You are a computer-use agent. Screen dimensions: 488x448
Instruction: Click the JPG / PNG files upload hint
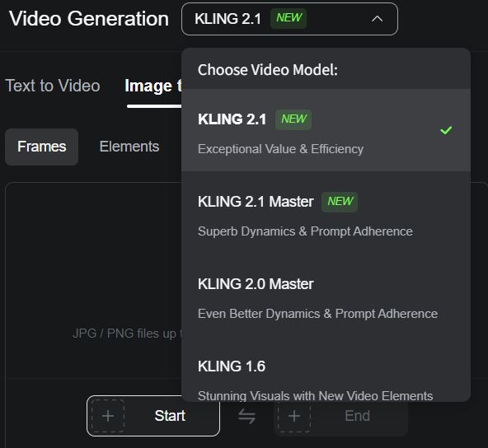[128, 334]
